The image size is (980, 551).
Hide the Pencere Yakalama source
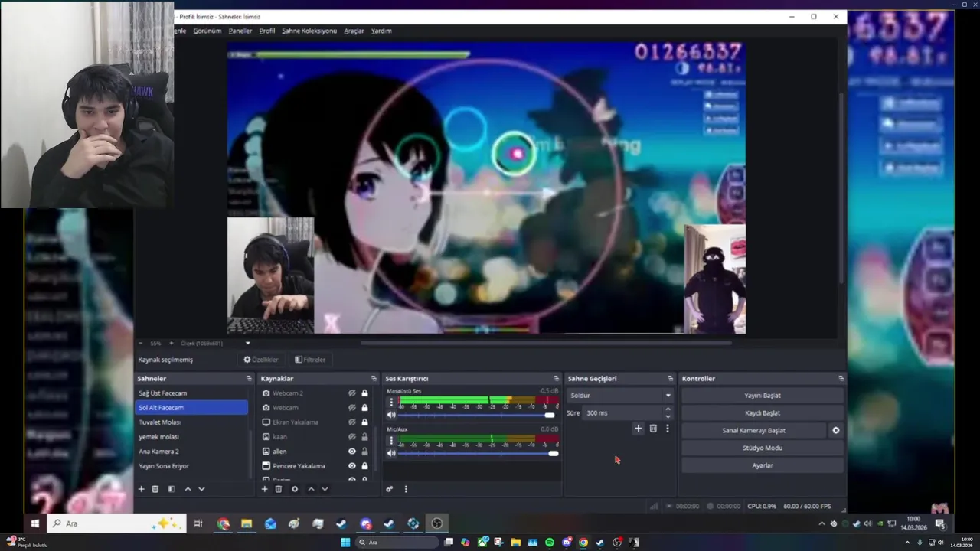pyautogui.click(x=352, y=465)
